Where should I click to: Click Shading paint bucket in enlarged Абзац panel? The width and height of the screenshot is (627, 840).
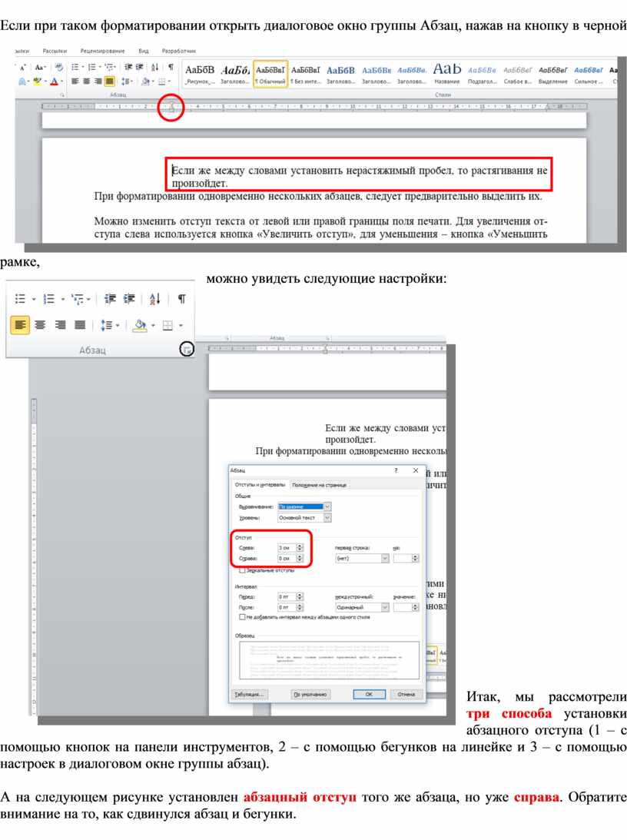coord(140,324)
